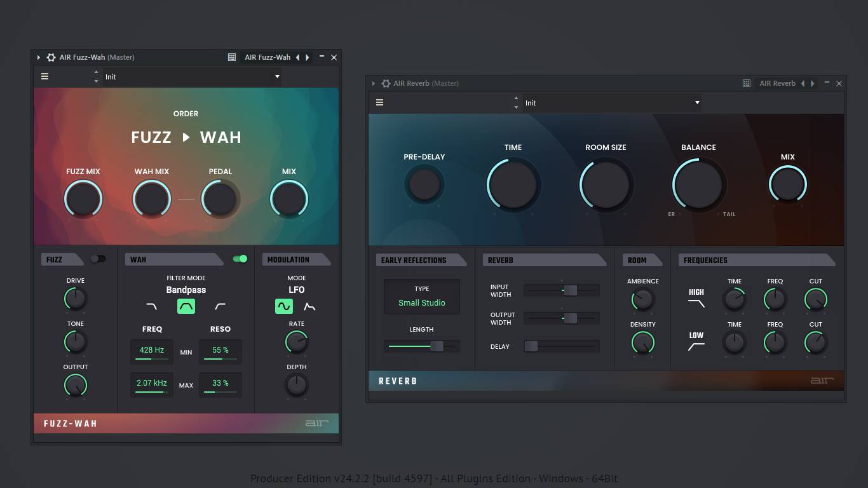Screen dimensions: 868x488
Task: Open the Reverb hamburger preset menu
Action: point(379,102)
